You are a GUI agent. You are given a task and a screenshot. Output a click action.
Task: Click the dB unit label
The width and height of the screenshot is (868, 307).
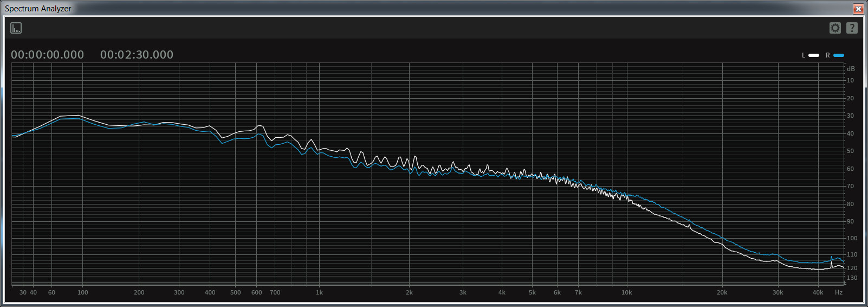(x=851, y=69)
